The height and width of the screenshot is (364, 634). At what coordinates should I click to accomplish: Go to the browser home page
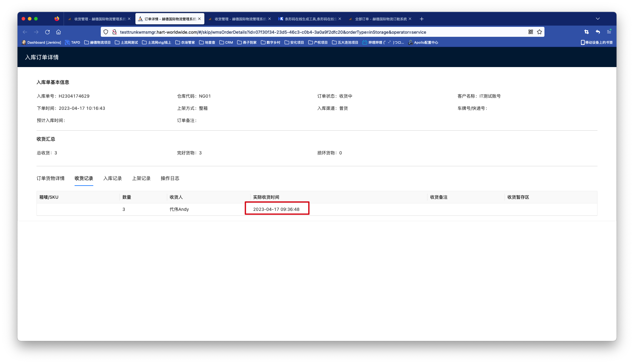coord(59,32)
